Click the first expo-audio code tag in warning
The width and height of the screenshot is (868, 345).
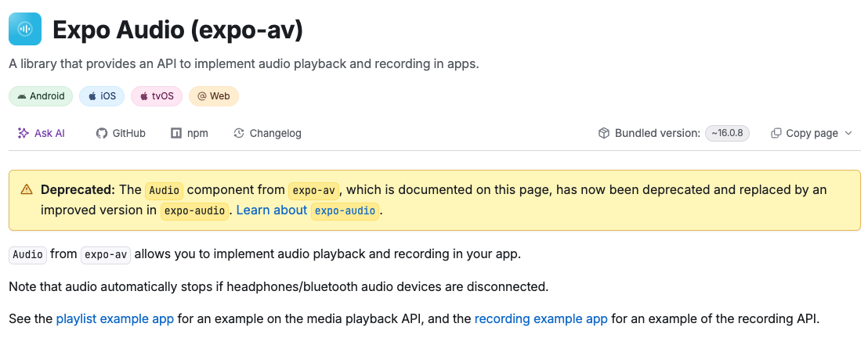[x=195, y=210]
